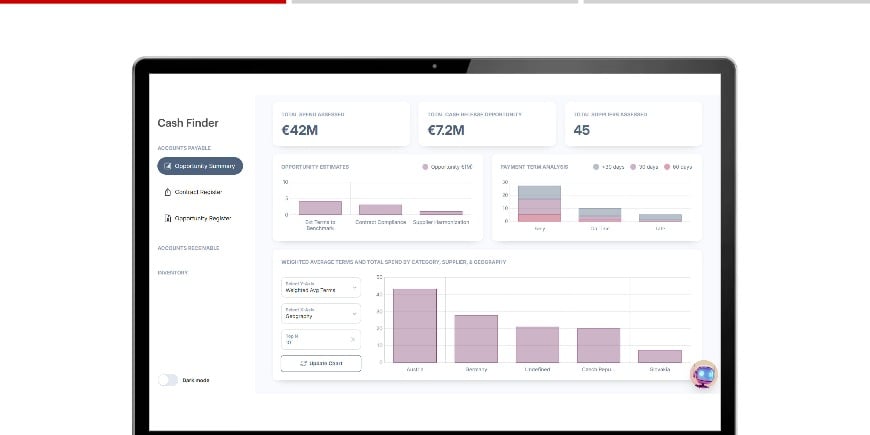This screenshot has width=870, height=435.
Task: Click the Contract Reader document icon
Action: [168, 192]
